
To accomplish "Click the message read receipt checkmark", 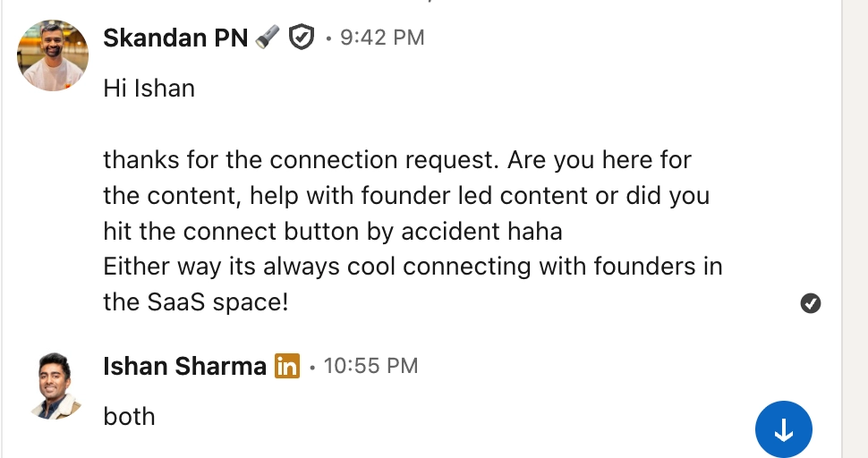I will 811,304.
